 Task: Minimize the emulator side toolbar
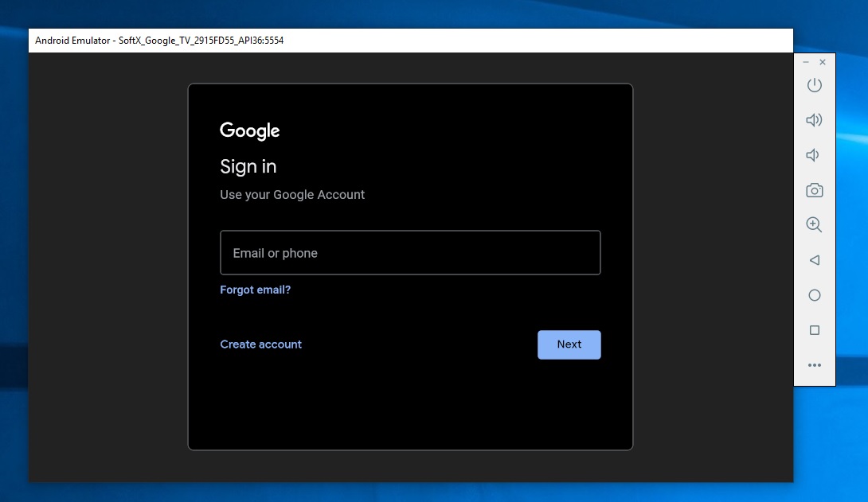tap(806, 62)
